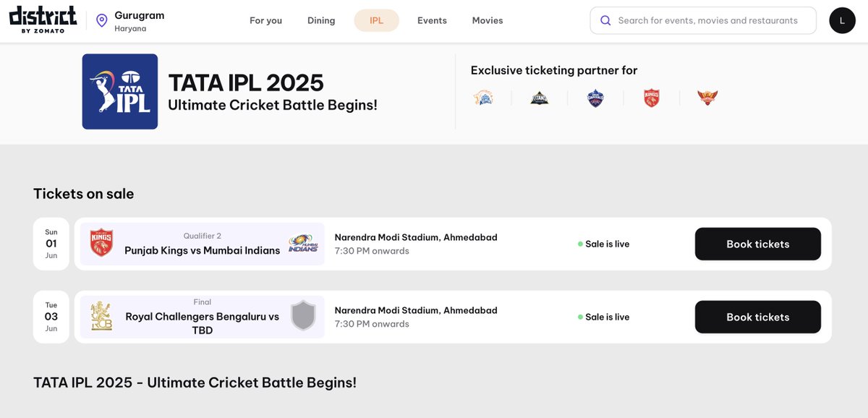Screen dimensions: 868x418
Task: Click the Ultimate Cricket Battle Begins banner subtitle
Action: (x=273, y=105)
